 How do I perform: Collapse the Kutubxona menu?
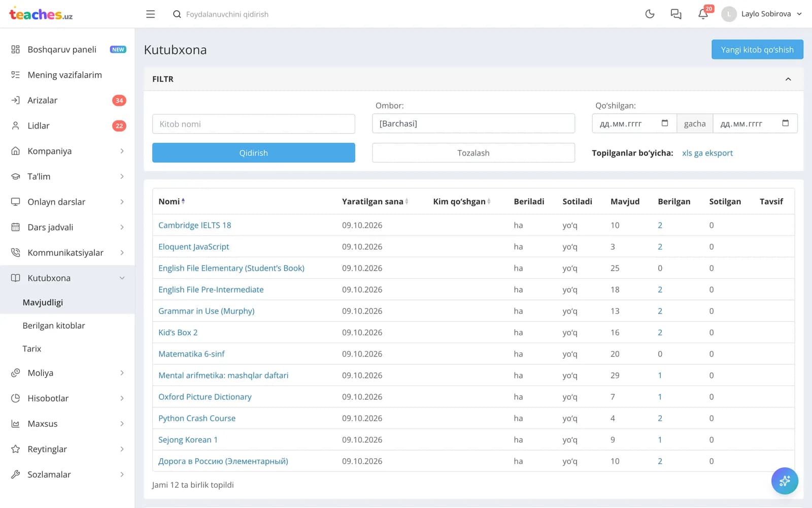point(67,278)
